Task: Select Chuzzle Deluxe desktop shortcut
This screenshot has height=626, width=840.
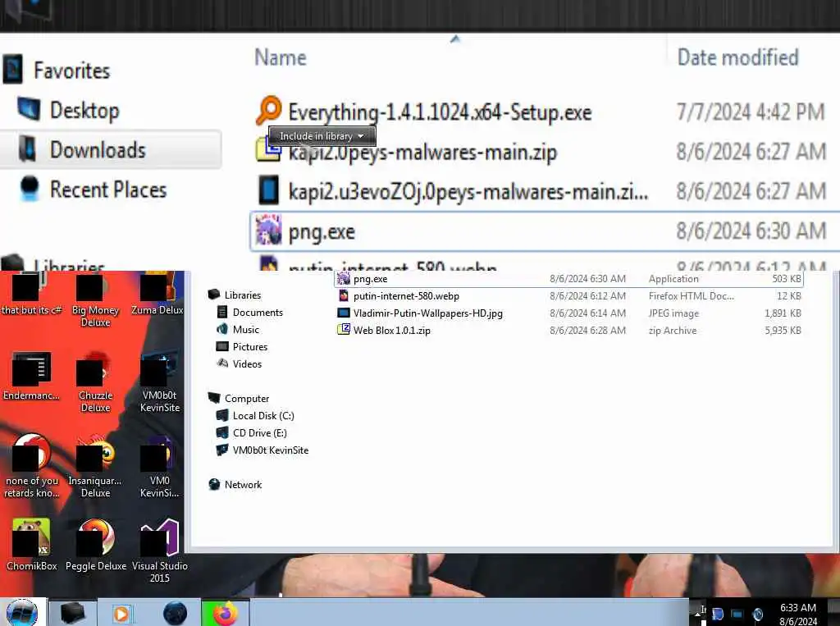Action: coord(95,382)
